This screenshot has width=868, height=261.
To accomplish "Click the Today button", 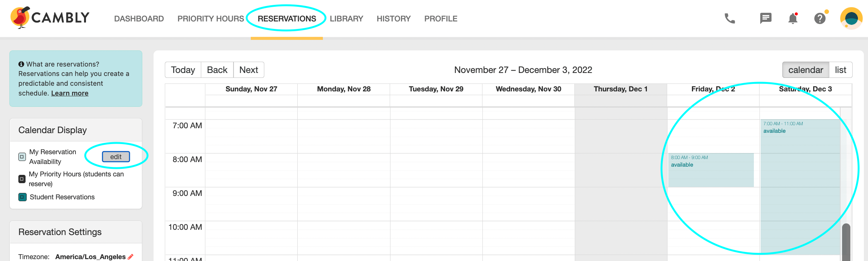I will click(183, 70).
